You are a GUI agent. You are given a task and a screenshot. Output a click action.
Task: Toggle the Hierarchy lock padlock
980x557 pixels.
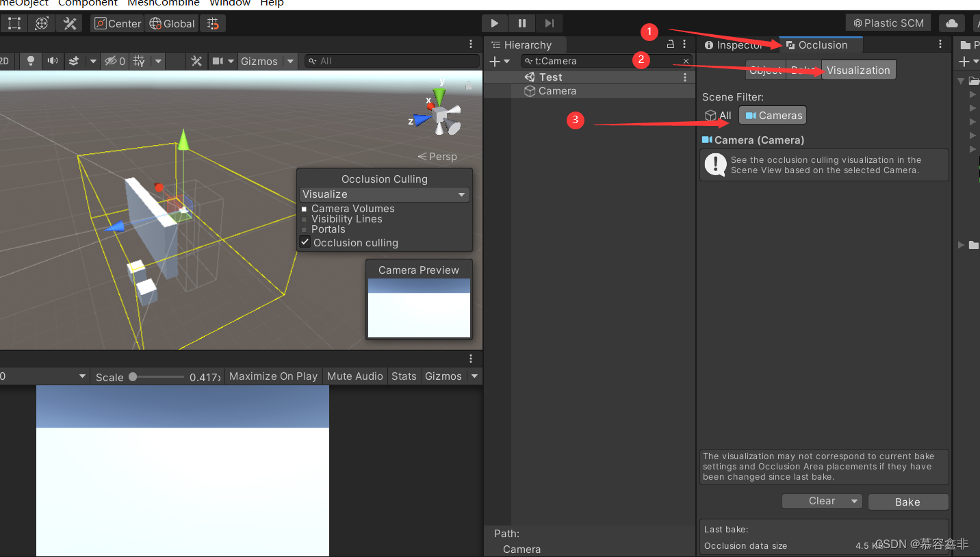(x=669, y=44)
